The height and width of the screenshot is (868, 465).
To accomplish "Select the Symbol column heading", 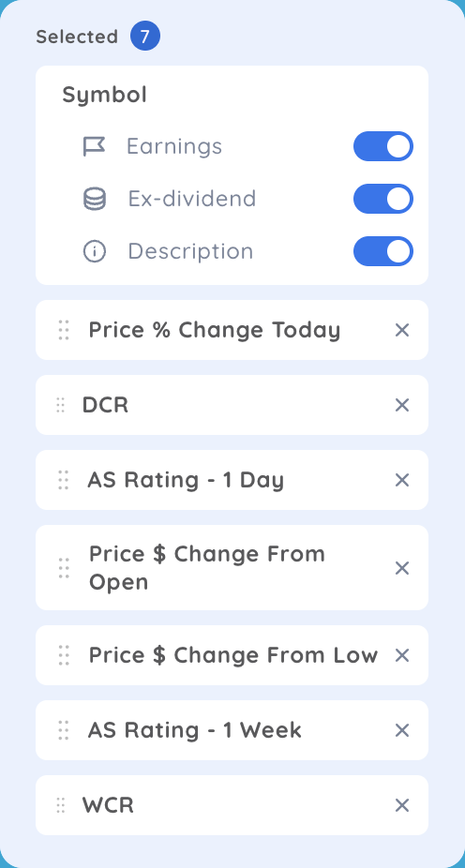I will tap(104, 96).
